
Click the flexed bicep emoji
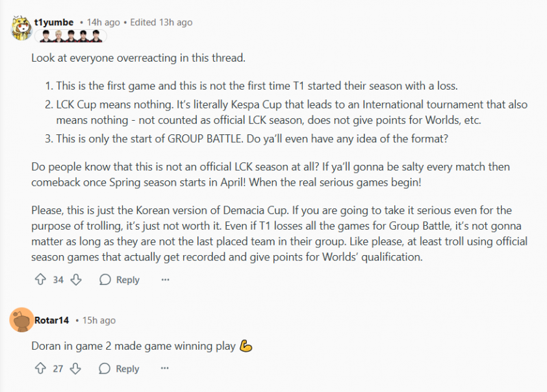tap(246, 346)
